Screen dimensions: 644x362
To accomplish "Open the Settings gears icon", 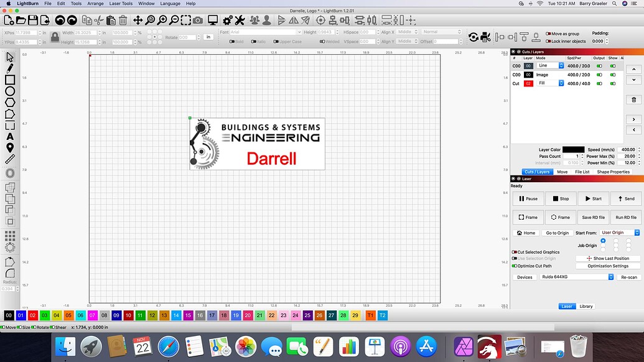I will (228, 20).
